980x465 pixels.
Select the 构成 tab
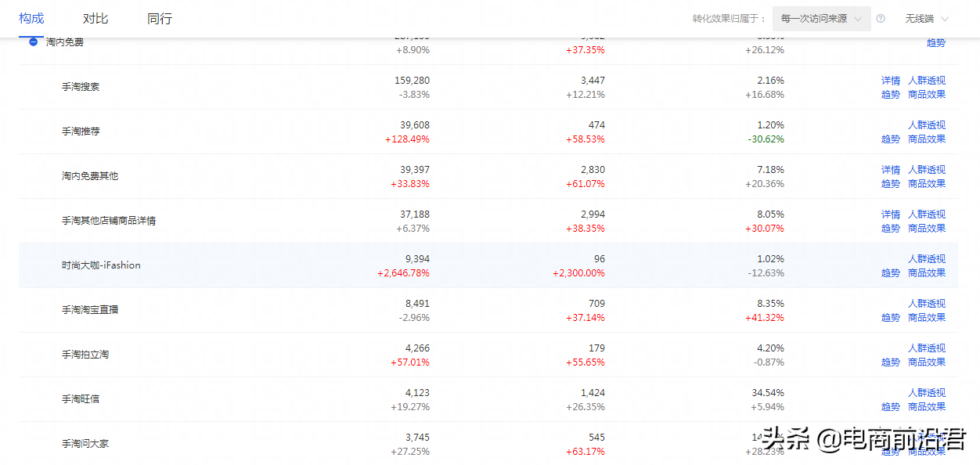click(31, 19)
